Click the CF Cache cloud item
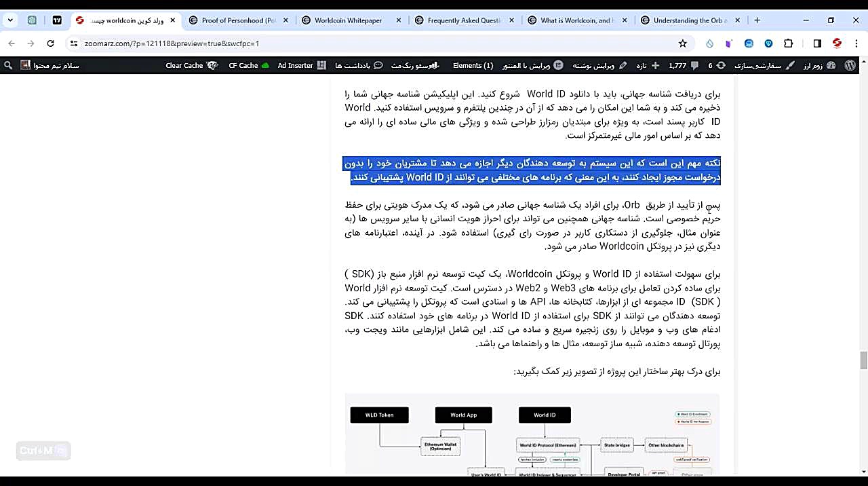This screenshot has height=486, width=868. tap(249, 66)
